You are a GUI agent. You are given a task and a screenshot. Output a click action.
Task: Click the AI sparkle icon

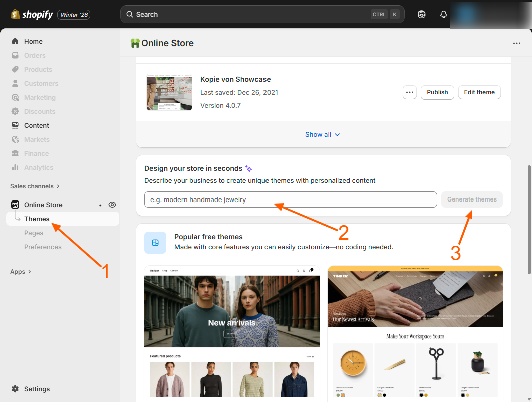248,169
